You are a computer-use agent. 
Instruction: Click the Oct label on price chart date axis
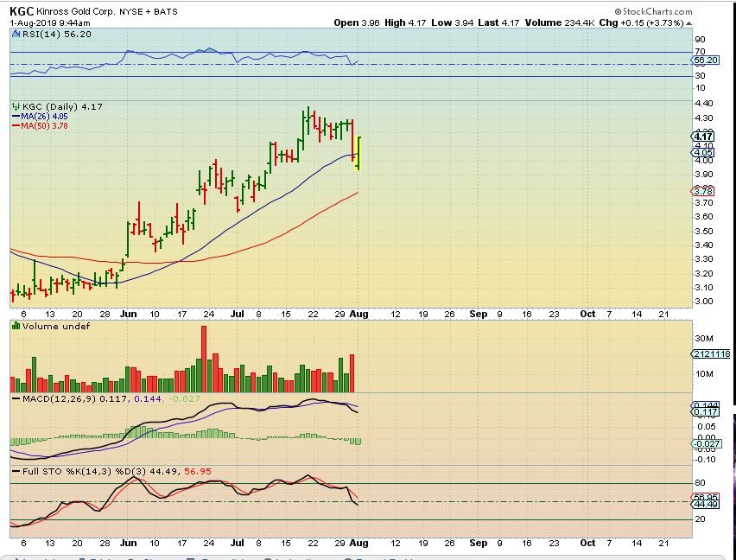point(587,314)
